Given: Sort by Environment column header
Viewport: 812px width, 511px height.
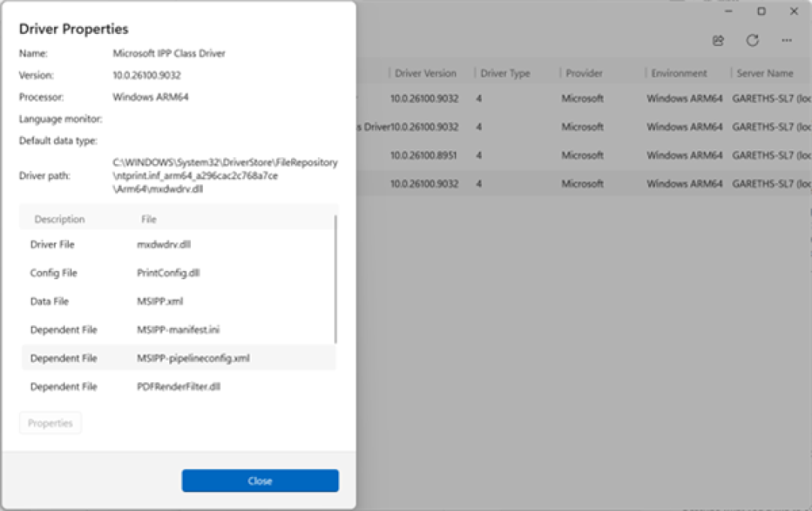Looking at the screenshot, I should coord(679,73).
